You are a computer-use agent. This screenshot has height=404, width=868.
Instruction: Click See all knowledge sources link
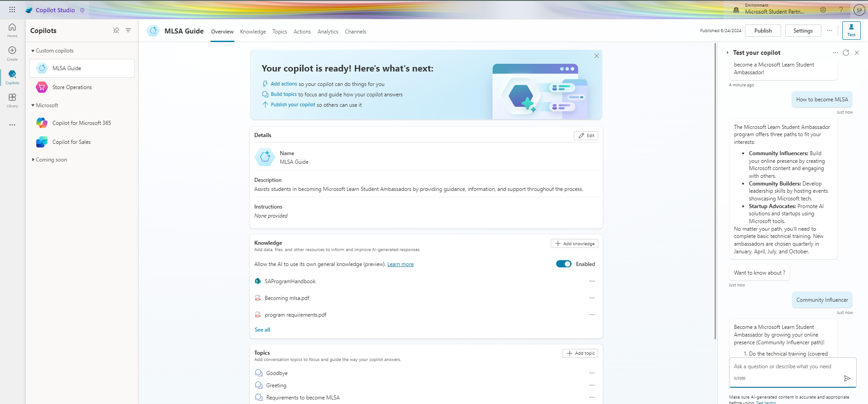262,330
